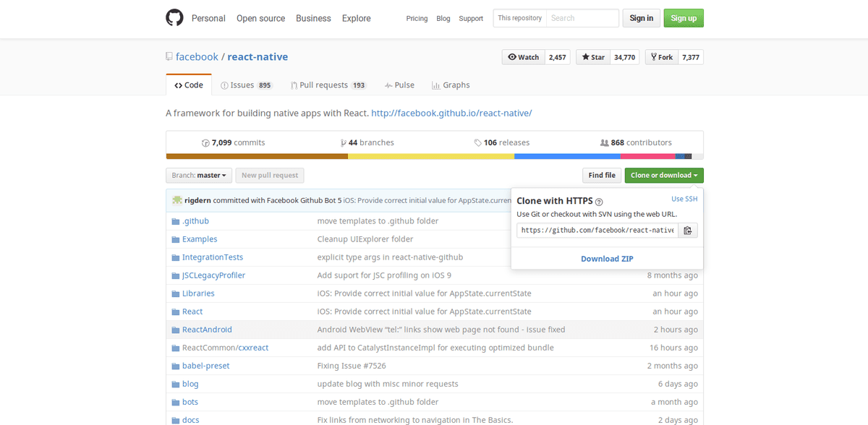Image resolution: width=868 pixels, height=425 pixels.
Task: Click rigdern's avatar in the commit bar
Action: (177, 200)
